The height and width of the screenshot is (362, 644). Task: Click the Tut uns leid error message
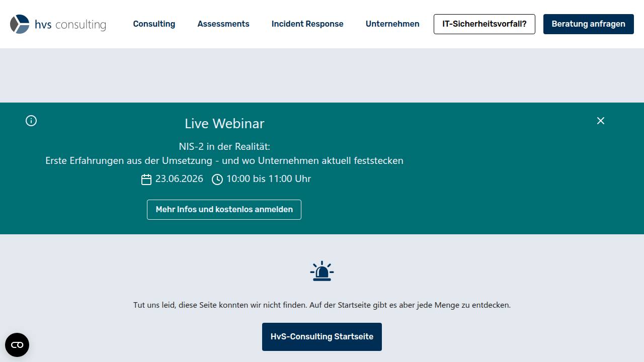pos(322,305)
